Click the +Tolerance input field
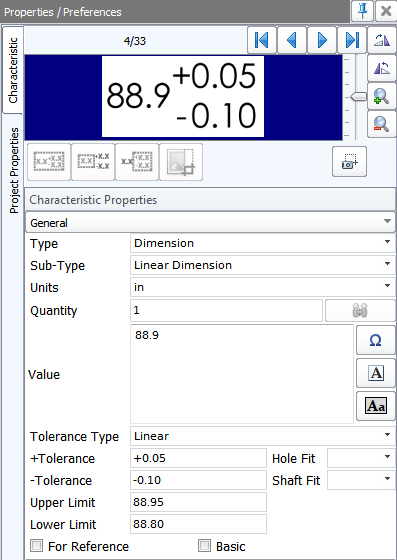 198,458
